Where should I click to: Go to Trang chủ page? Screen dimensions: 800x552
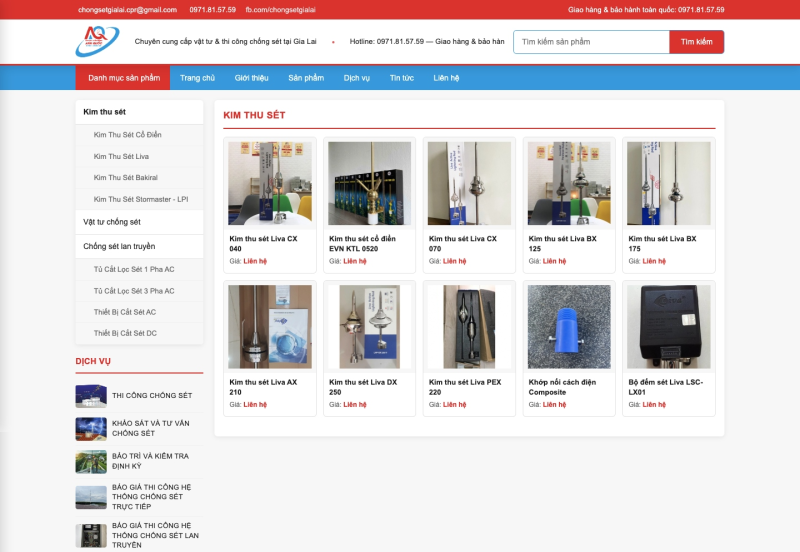click(197, 78)
